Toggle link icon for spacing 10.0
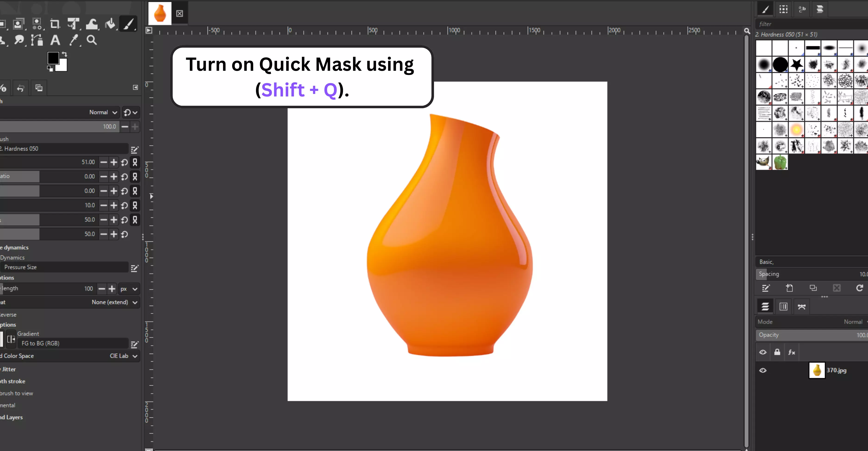This screenshot has height=451, width=868. (135, 205)
